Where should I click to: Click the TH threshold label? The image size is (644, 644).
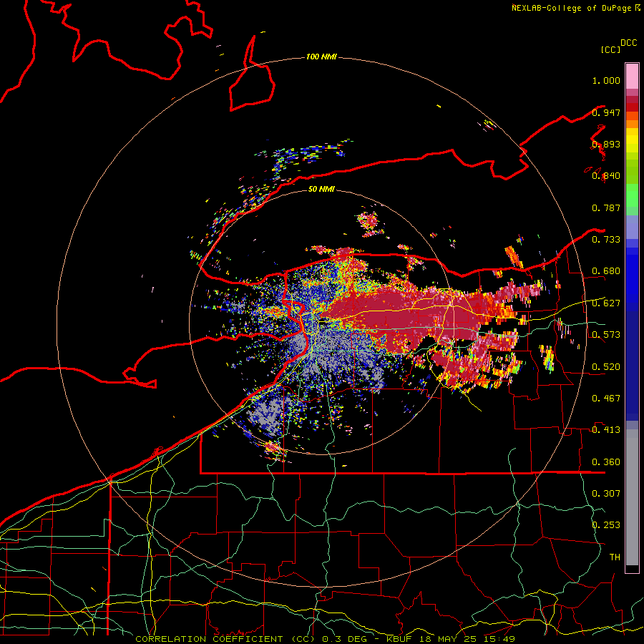point(615,557)
